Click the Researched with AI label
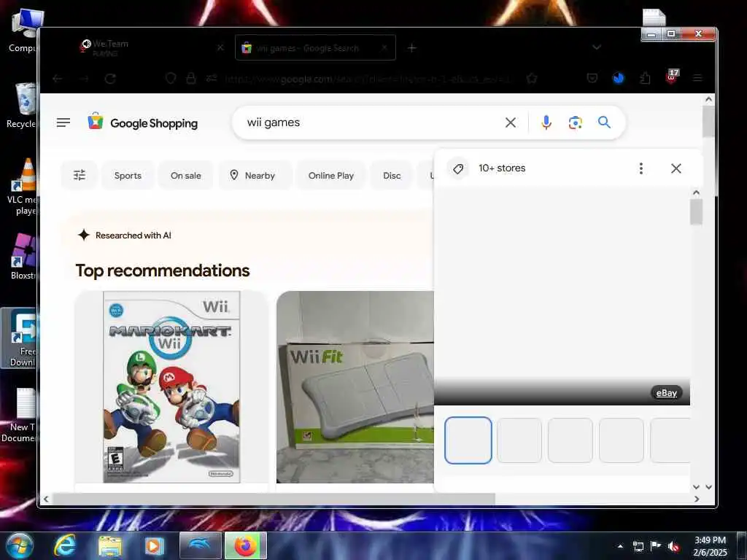 pyautogui.click(x=133, y=236)
